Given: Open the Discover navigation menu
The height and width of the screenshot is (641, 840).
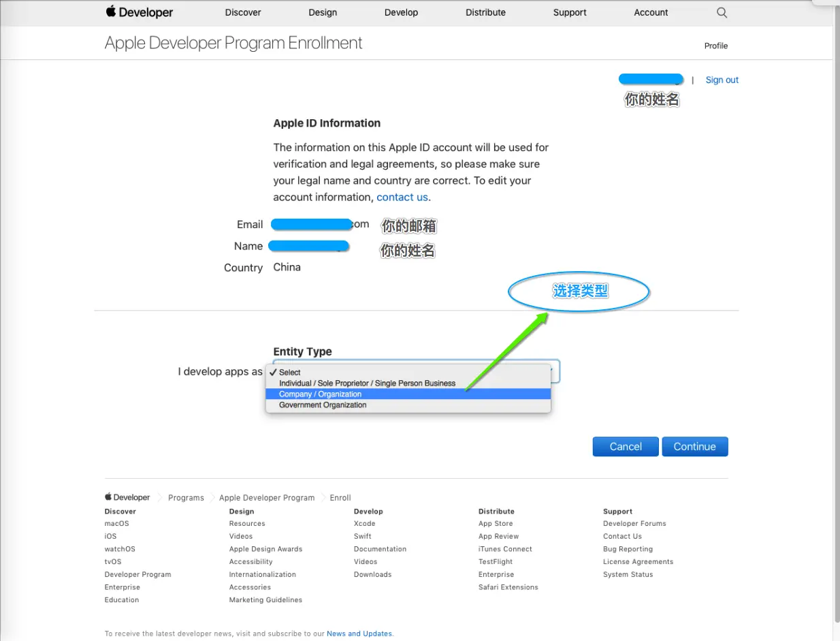Looking at the screenshot, I should click(243, 12).
